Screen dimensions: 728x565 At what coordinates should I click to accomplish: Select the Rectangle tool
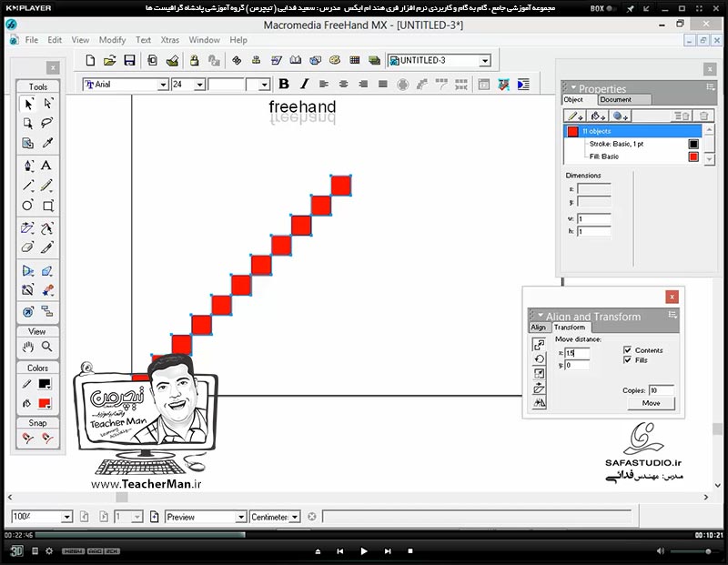click(48, 206)
